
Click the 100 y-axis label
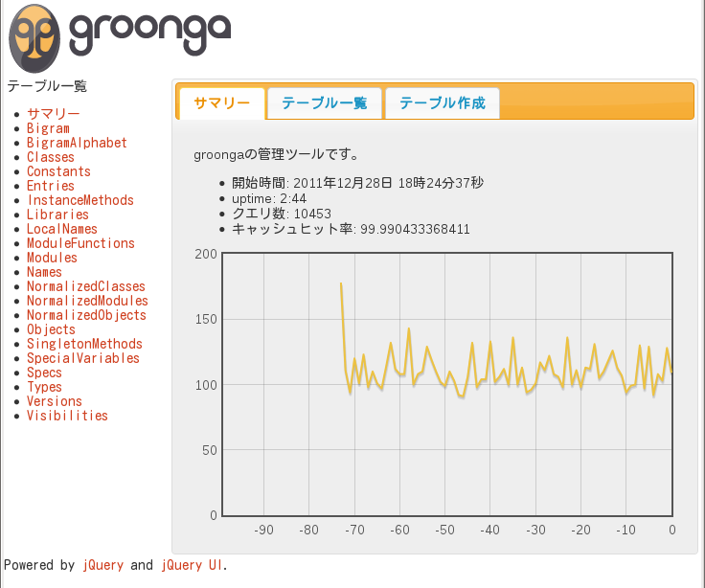[206, 385]
